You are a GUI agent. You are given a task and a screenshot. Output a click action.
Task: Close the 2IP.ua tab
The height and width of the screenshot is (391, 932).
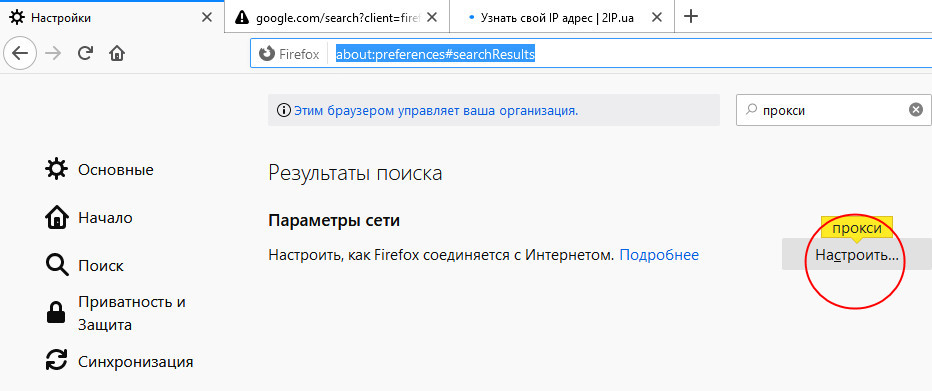click(656, 18)
